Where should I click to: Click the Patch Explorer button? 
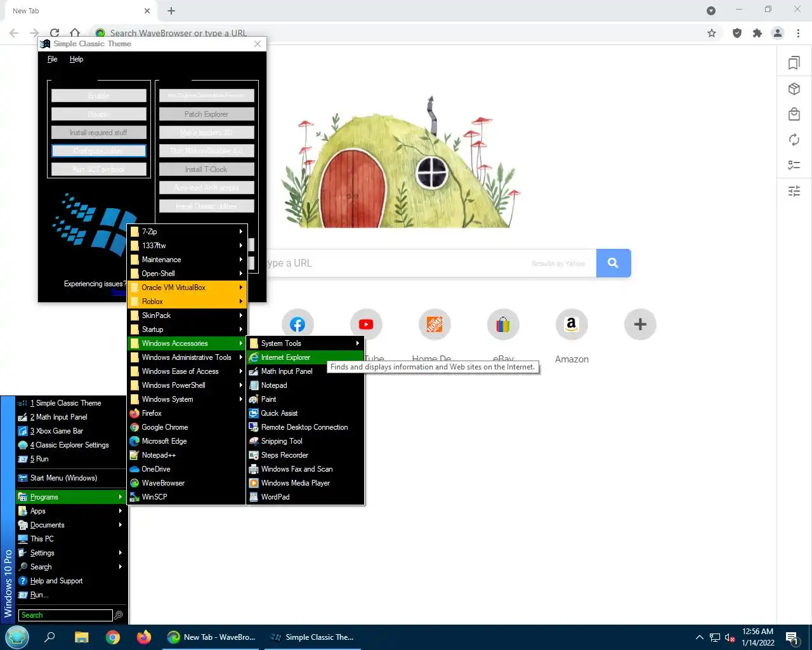(207, 114)
